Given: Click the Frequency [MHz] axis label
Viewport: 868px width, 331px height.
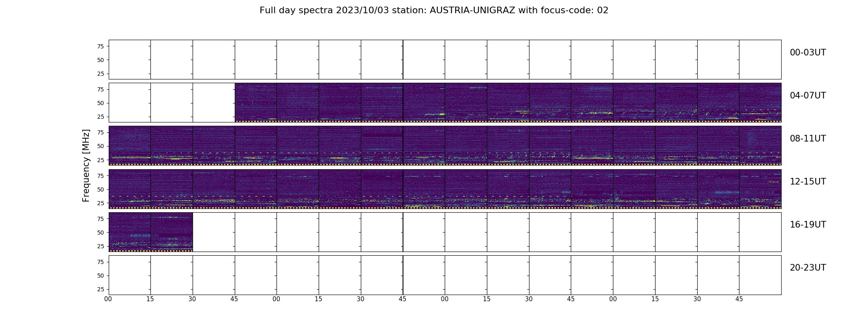Looking at the screenshot, I should 86,165.
